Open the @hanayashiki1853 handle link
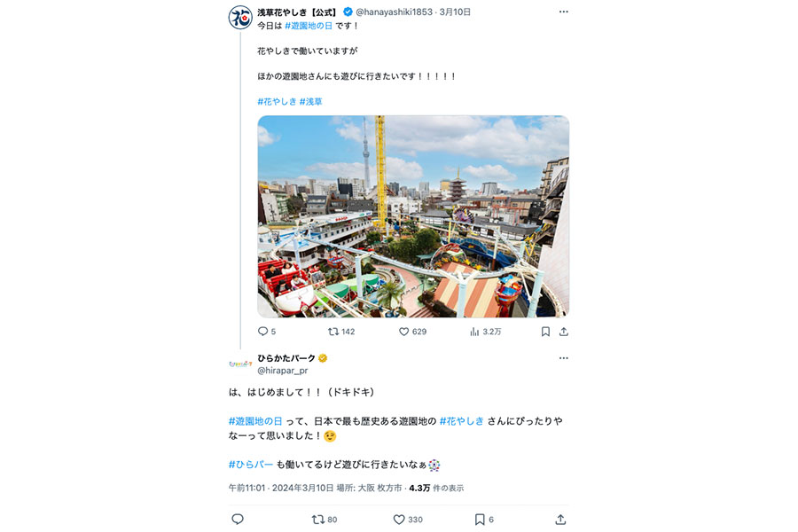The image size is (798, 532). tap(394, 12)
